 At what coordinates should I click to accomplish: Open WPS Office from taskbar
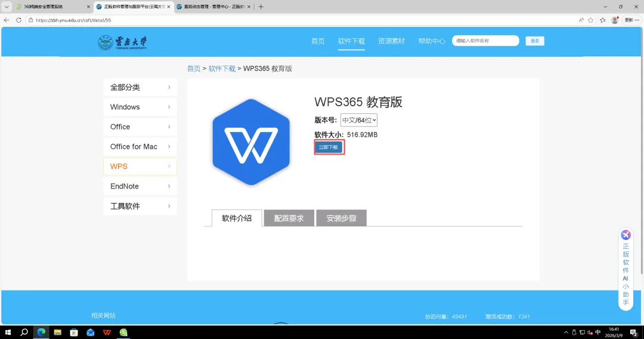point(107,332)
